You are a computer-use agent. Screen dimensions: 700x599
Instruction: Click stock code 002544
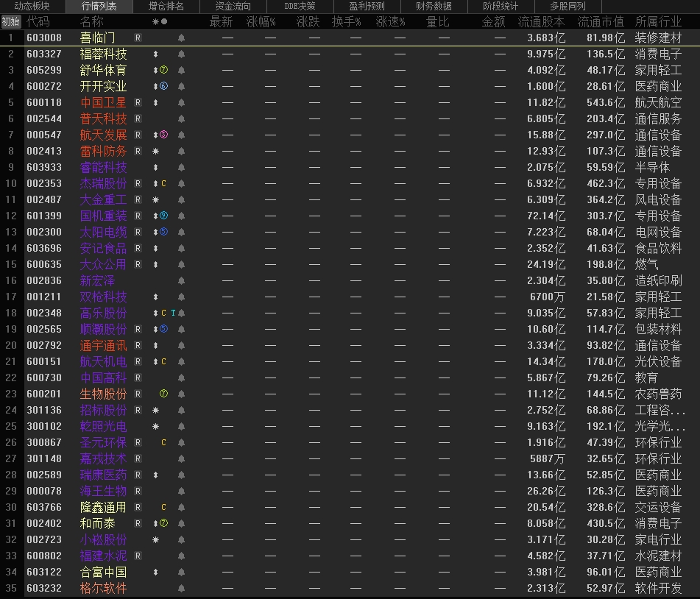pyautogui.click(x=44, y=118)
